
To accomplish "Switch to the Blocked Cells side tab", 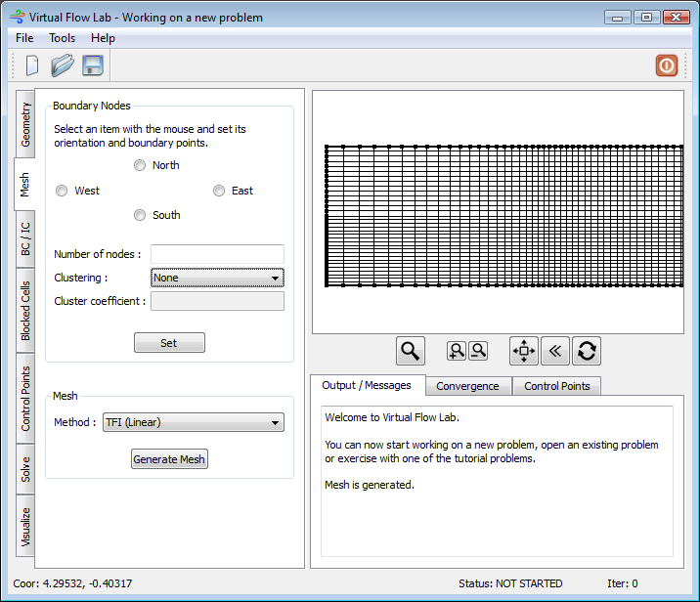I will (25, 310).
